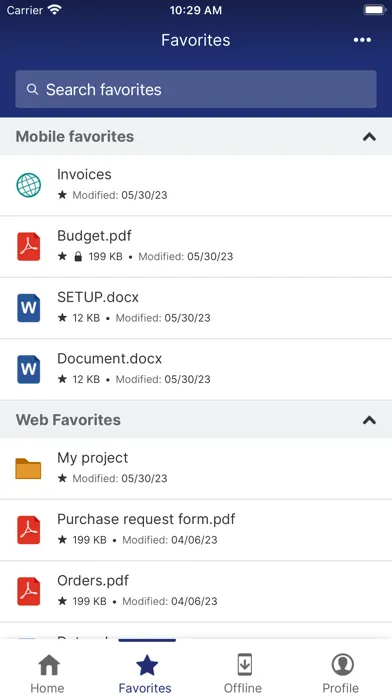Viewport: 392px width, 696px height.
Task: Open the three-dot more options menu
Action: (x=362, y=40)
